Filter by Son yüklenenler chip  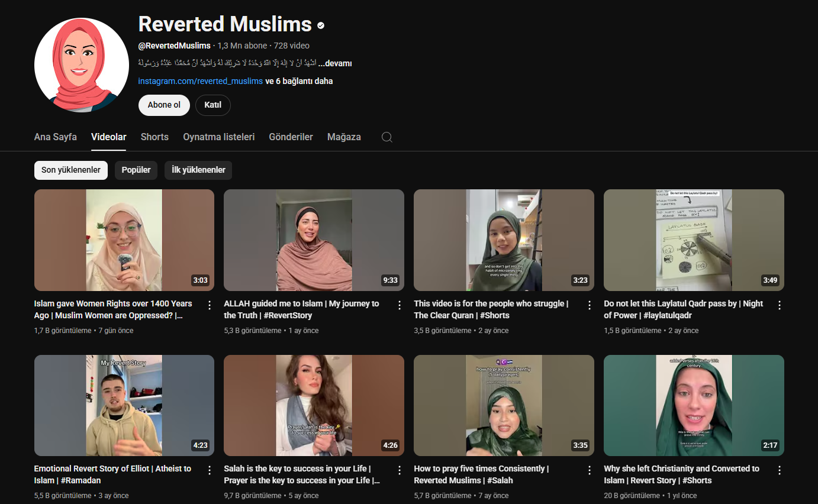[x=71, y=170]
